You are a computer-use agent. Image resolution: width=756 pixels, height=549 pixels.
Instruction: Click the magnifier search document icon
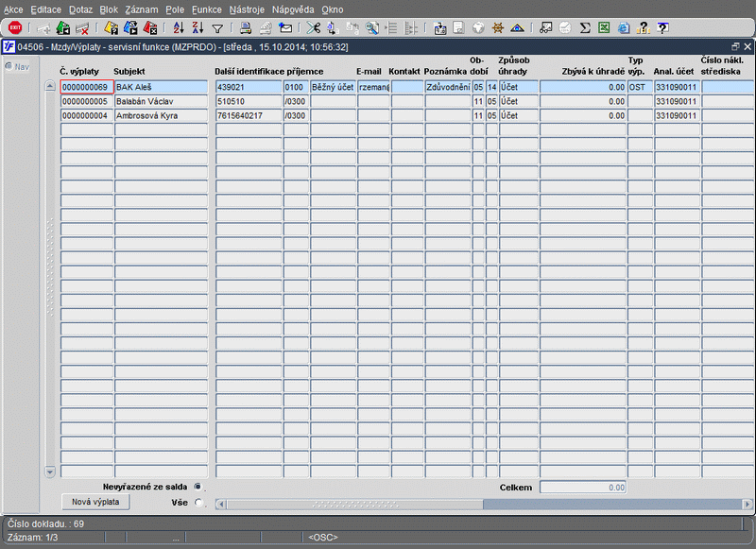371,28
